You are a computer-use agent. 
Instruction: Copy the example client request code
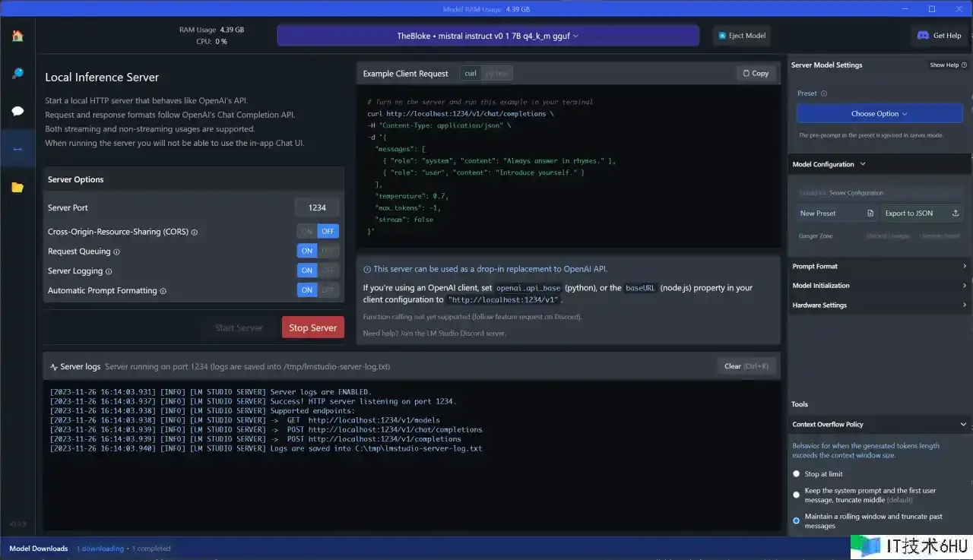[756, 73]
